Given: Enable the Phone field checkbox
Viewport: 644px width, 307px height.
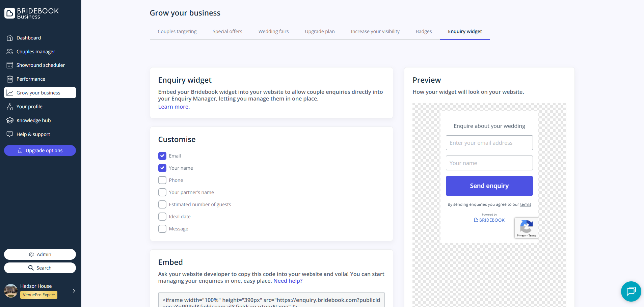Looking at the screenshot, I should (x=162, y=180).
